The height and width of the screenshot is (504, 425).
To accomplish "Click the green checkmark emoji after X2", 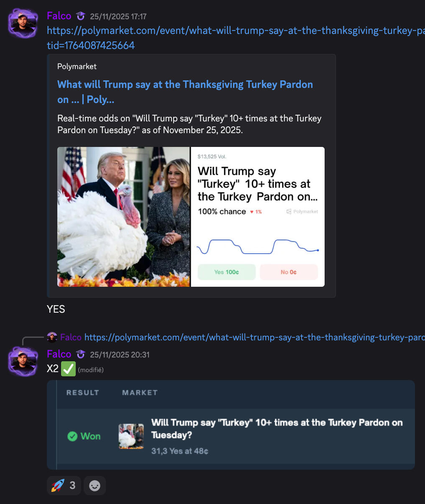I will (x=68, y=369).
